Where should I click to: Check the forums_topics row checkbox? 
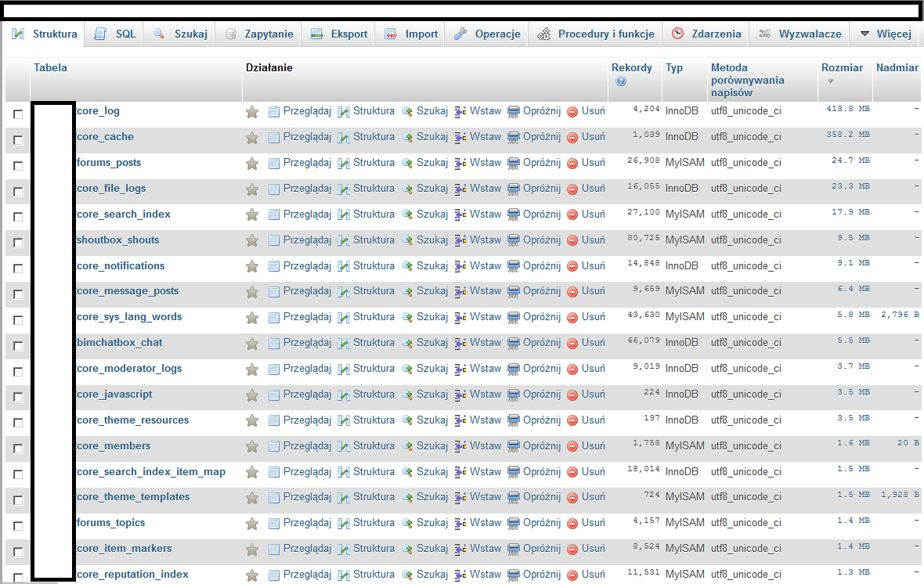pos(18,526)
